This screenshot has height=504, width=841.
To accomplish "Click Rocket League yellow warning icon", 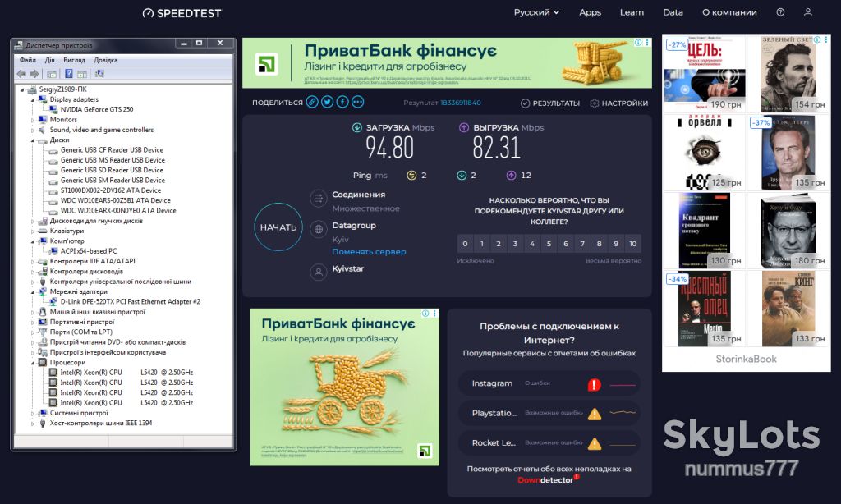I will click(595, 444).
